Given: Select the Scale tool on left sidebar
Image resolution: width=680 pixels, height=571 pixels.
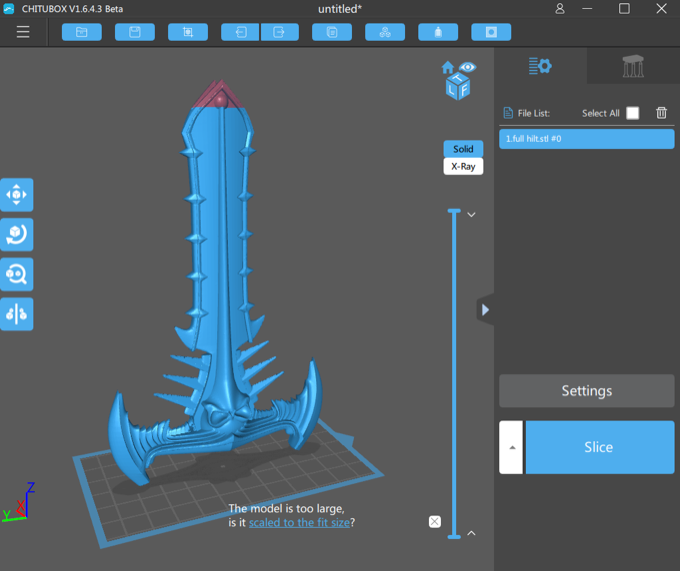Looking at the screenshot, I should pos(16,274).
